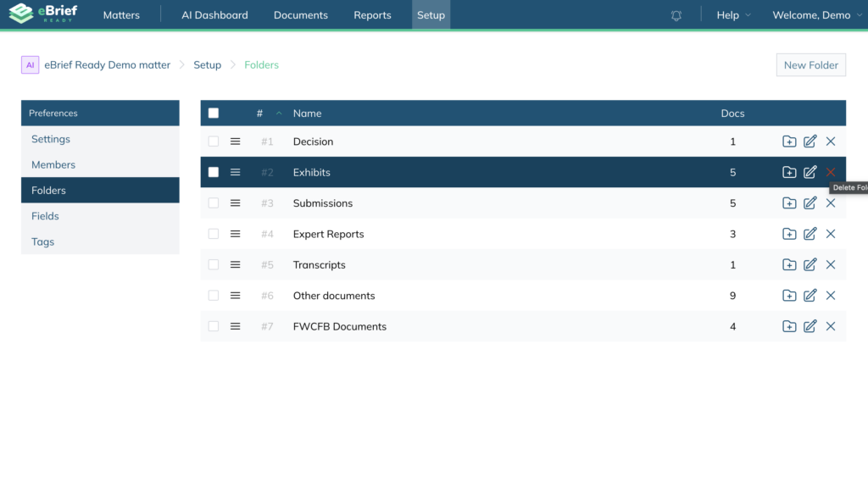868x488 pixels.
Task: Delete the Decision folder
Action: [x=831, y=141]
